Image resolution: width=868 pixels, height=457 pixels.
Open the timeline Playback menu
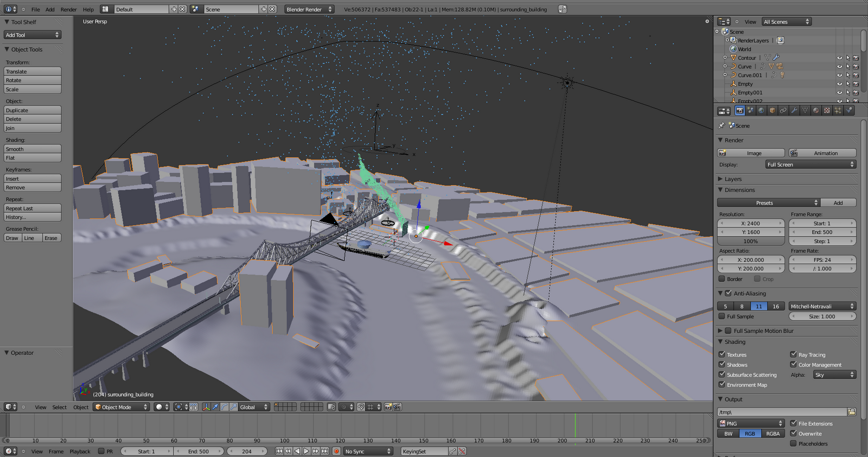pos(80,451)
